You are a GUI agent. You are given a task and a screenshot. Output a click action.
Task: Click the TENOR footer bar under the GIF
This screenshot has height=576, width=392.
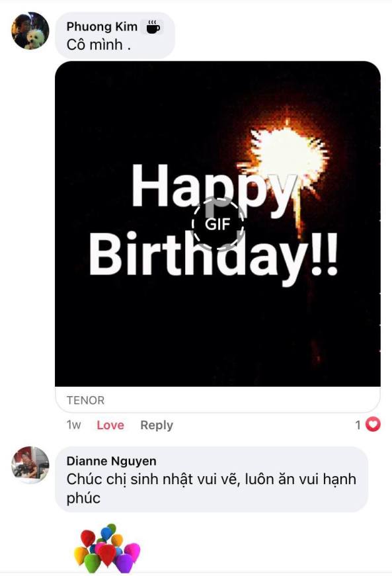pyautogui.click(x=217, y=399)
